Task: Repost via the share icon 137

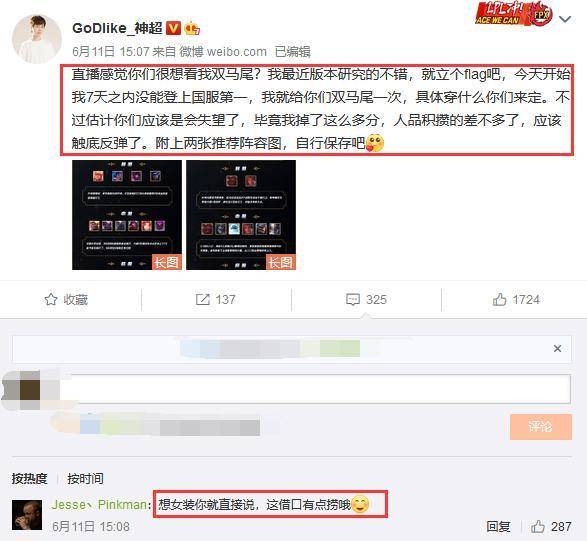Action: pyautogui.click(x=216, y=300)
